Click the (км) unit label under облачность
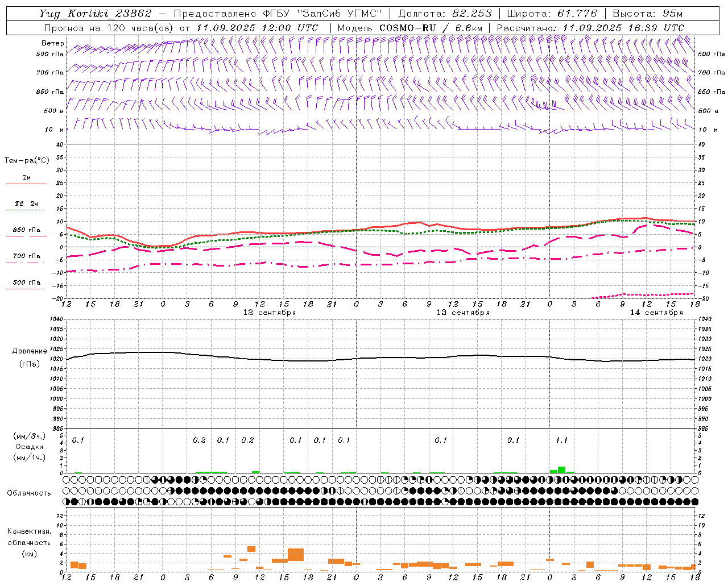 tap(29, 554)
